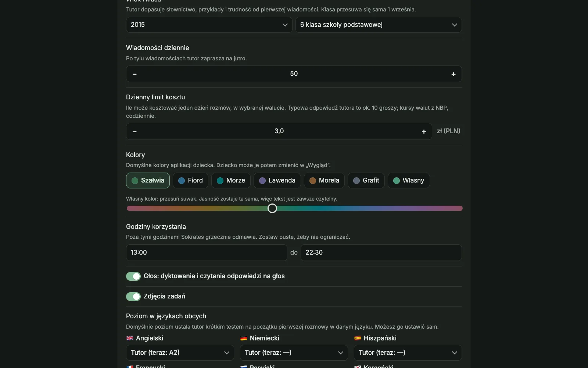This screenshot has width=588, height=368.
Task: Lower daily cost limit with minus
Action: [135, 131]
